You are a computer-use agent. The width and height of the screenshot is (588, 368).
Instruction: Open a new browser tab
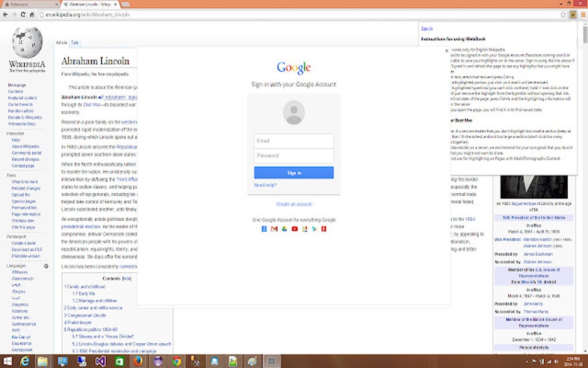126,4
